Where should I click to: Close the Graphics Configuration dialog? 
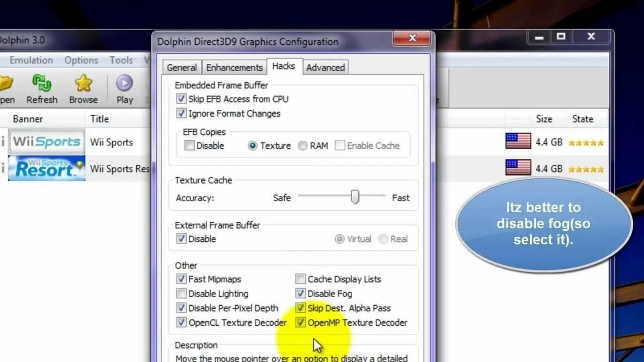click(x=412, y=38)
